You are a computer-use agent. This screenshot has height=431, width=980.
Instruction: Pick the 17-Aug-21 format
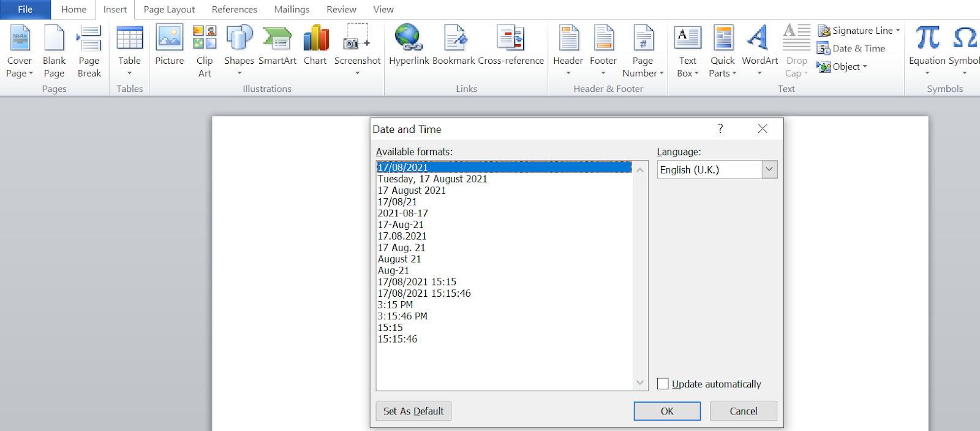[x=504, y=224]
